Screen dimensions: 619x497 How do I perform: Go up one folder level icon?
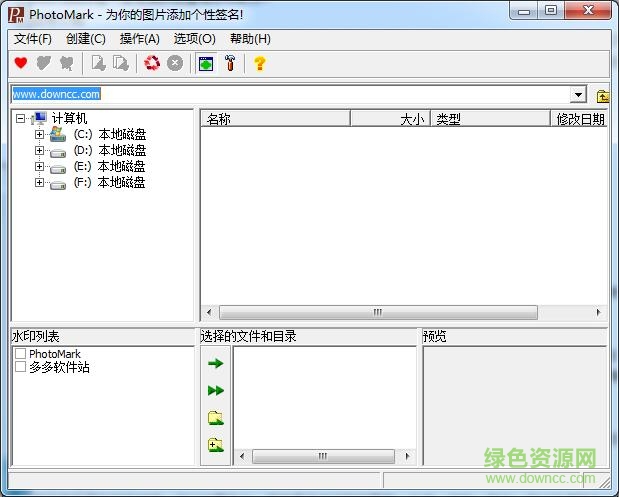click(x=603, y=96)
